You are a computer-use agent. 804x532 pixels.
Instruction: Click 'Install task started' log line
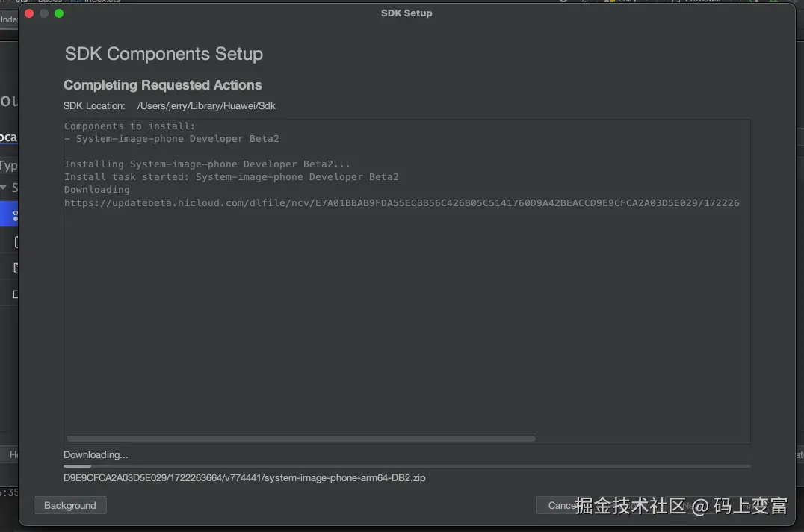(x=231, y=177)
